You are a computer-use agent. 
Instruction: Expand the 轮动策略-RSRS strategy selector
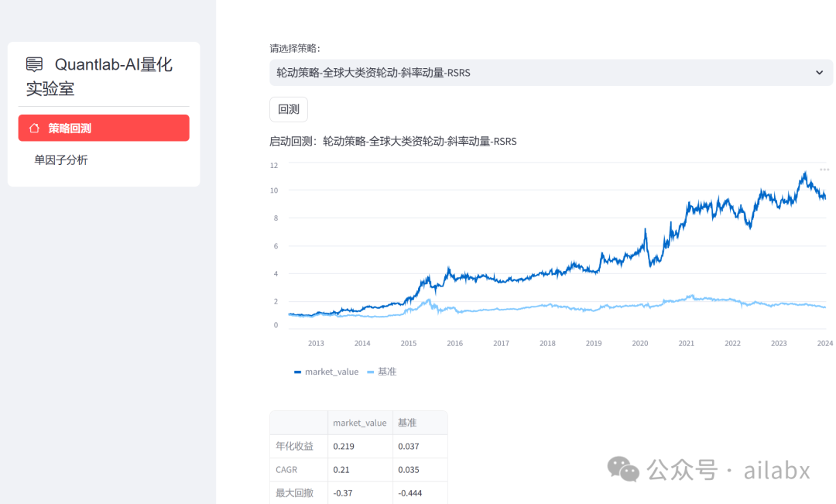tap(550, 72)
